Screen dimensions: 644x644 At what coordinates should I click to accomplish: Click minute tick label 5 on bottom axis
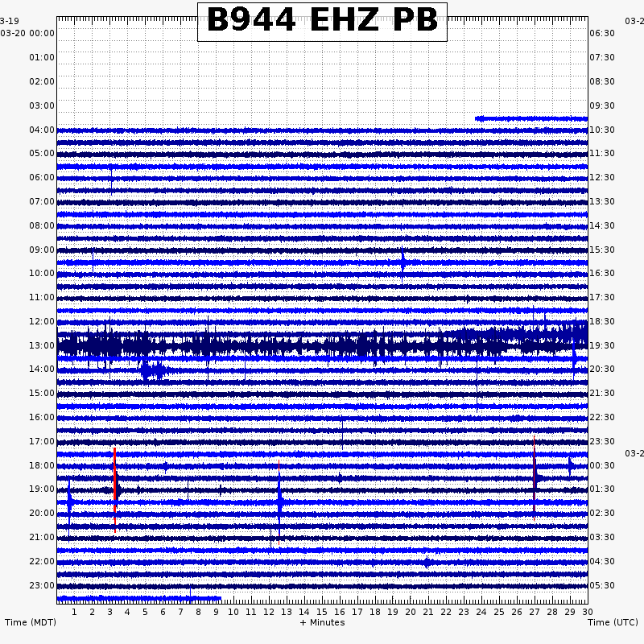coord(145,612)
